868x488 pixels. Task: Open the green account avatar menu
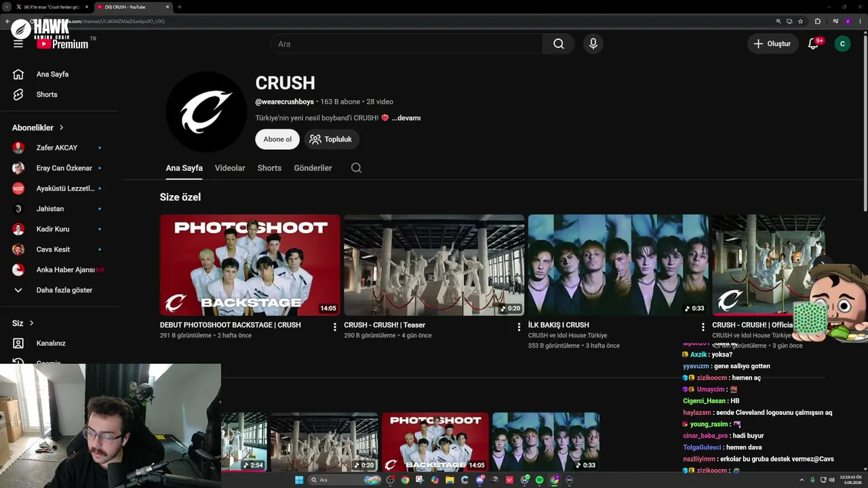pos(842,44)
